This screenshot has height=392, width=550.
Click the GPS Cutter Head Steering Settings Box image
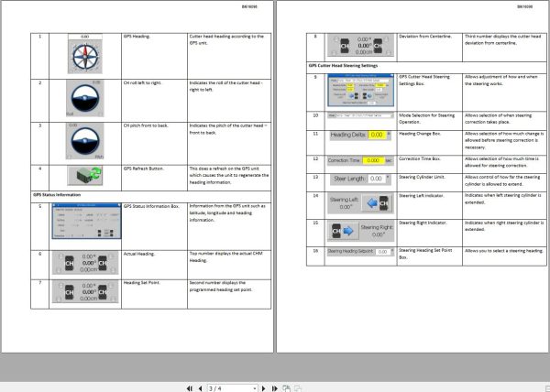tap(360, 90)
